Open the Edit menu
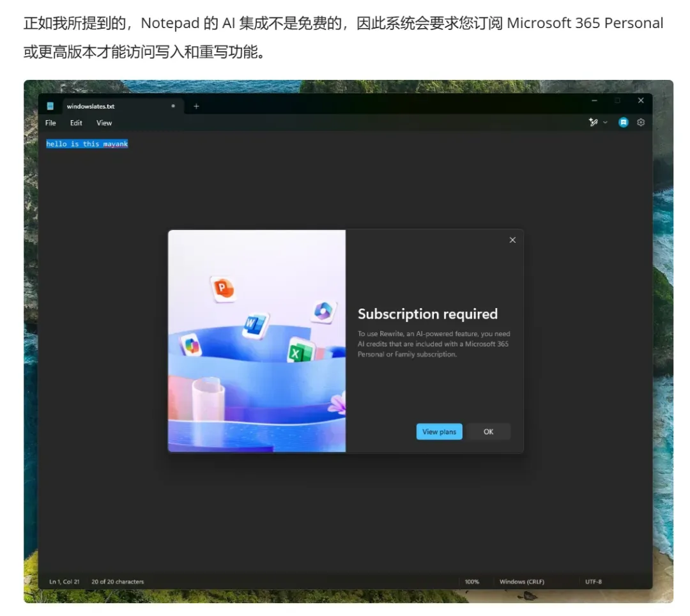690x616 pixels. [x=76, y=123]
